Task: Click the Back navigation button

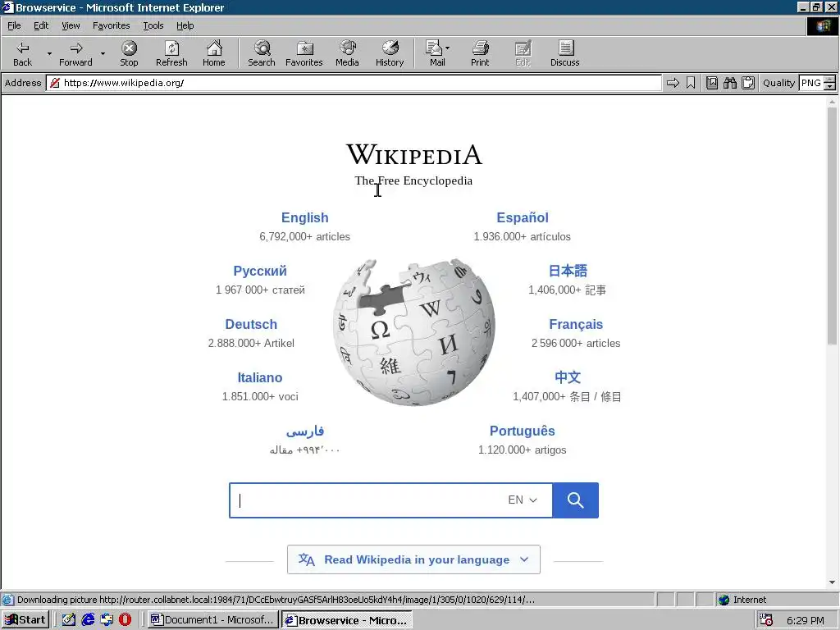Action: 22,53
